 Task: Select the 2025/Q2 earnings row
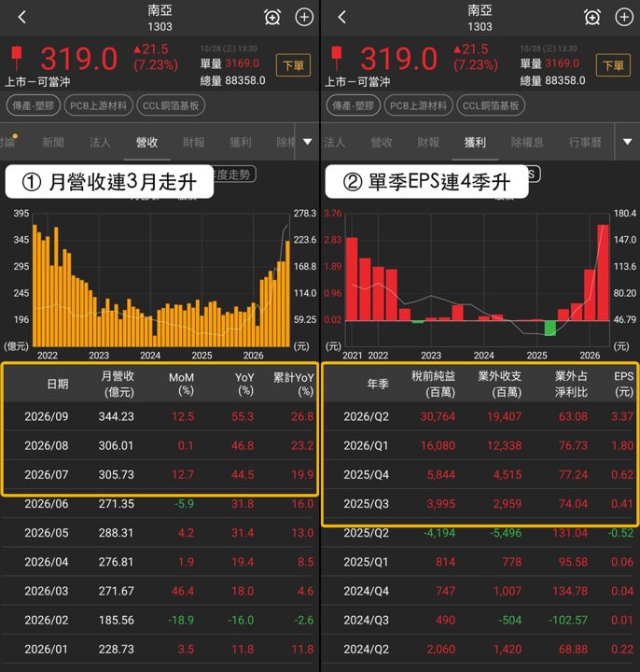[480, 533]
